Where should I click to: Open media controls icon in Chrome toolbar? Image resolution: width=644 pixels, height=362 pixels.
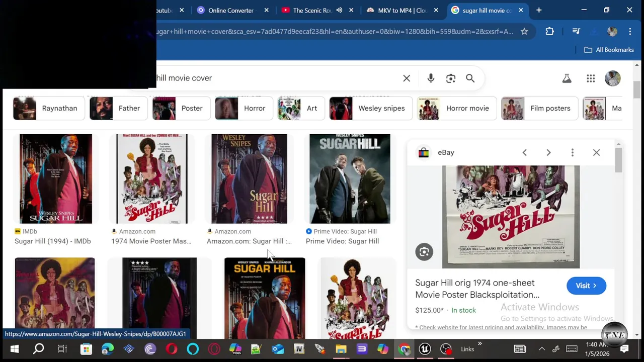[x=576, y=31]
